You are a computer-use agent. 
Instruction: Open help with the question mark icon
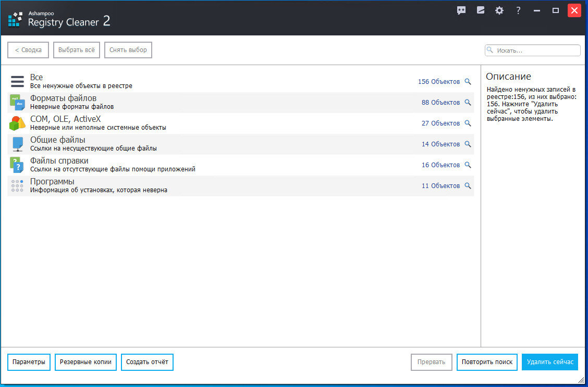(x=518, y=10)
